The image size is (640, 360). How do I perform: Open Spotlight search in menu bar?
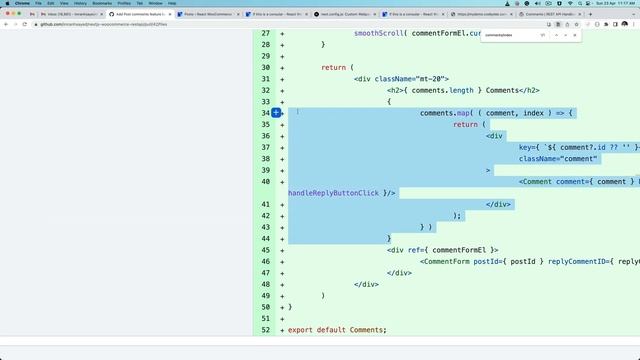coord(580,3)
